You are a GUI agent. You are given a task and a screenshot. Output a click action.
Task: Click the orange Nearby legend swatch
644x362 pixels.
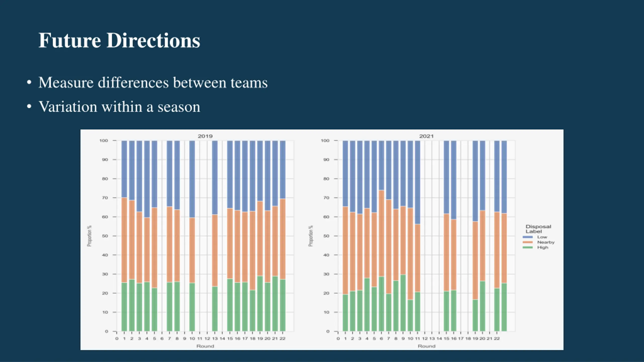pyautogui.click(x=528, y=242)
